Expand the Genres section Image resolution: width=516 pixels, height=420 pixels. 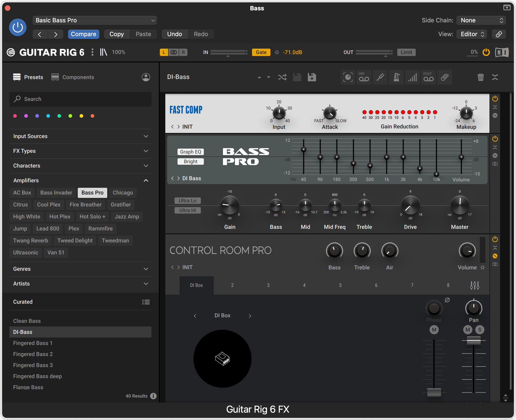(80, 269)
